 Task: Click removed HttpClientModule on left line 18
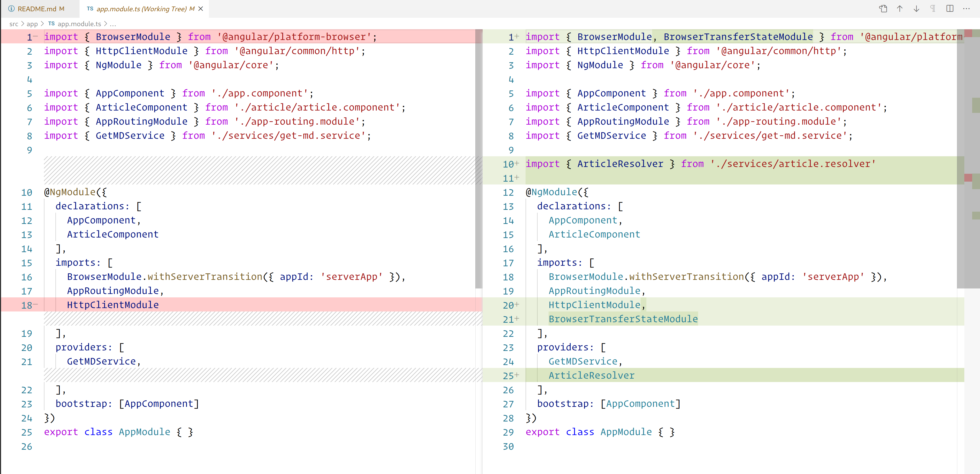tap(113, 305)
